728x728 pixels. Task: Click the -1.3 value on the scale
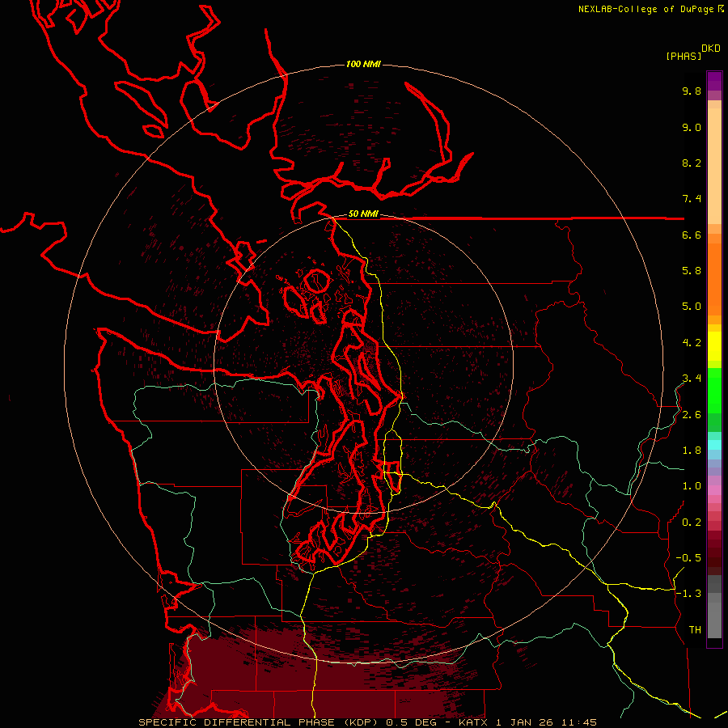[688, 594]
